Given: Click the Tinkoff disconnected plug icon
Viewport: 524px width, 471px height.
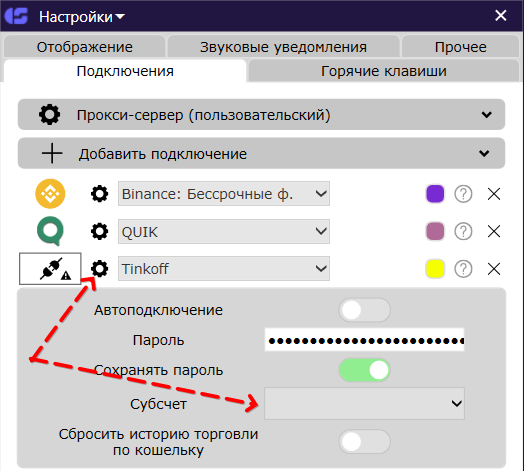Looking at the screenshot, I should (x=50, y=269).
